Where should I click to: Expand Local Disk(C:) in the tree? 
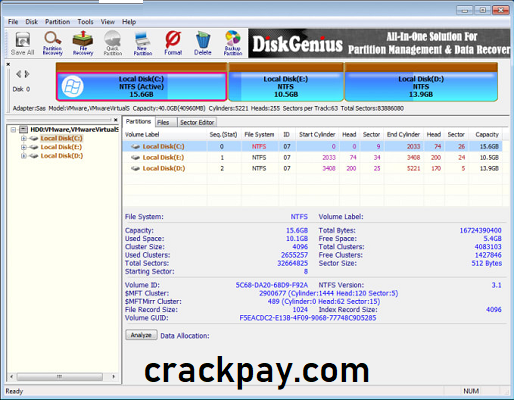tap(24, 138)
